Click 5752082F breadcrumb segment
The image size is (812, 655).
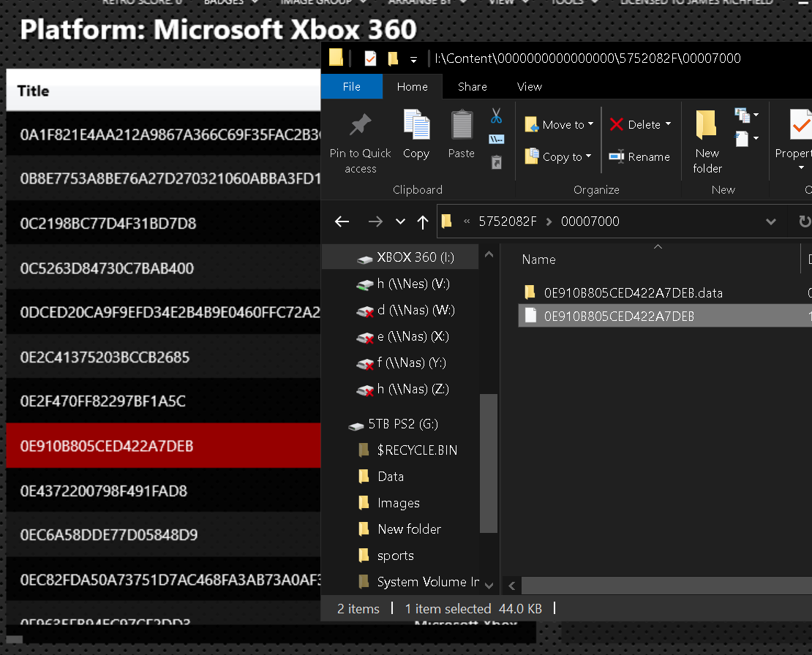coord(508,222)
